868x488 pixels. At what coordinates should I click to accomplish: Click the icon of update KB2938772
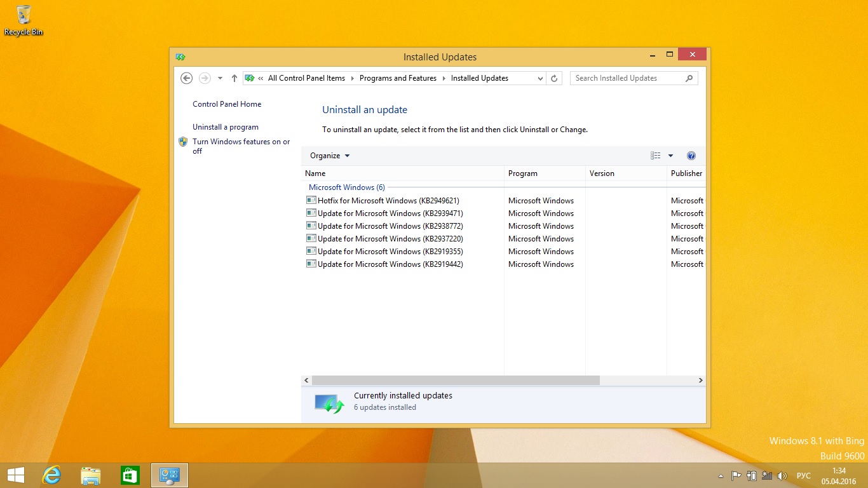point(311,226)
